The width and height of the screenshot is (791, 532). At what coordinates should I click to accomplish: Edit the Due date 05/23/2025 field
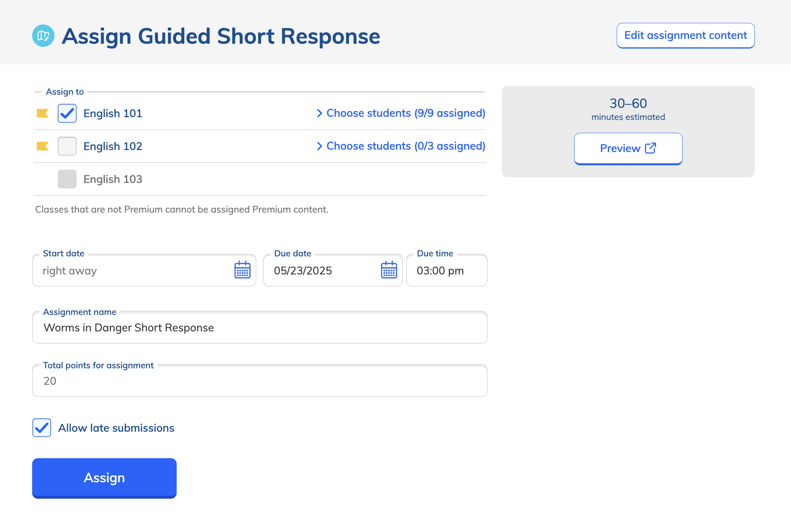pyautogui.click(x=333, y=270)
